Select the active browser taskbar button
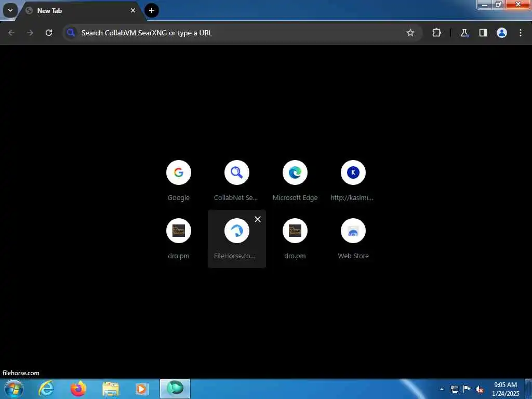The height and width of the screenshot is (399, 532). (175, 389)
